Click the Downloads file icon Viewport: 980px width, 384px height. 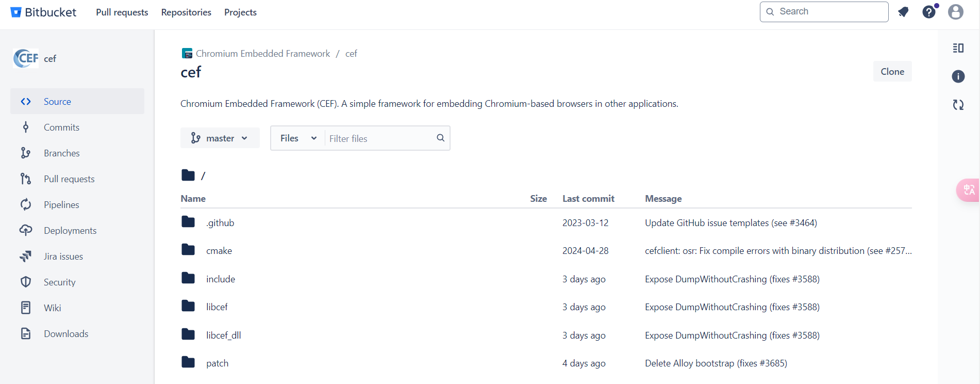pyautogui.click(x=26, y=334)
